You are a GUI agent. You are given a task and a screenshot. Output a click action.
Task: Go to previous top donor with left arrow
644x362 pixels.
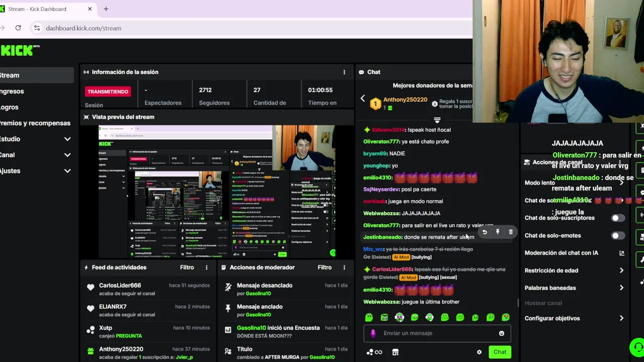point(362,99)
